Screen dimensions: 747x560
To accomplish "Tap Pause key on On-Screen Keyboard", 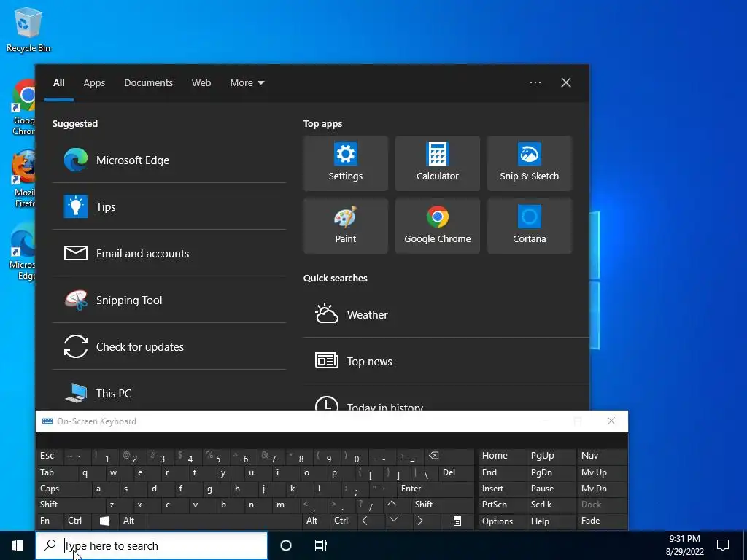I will [x=551, y=489].
